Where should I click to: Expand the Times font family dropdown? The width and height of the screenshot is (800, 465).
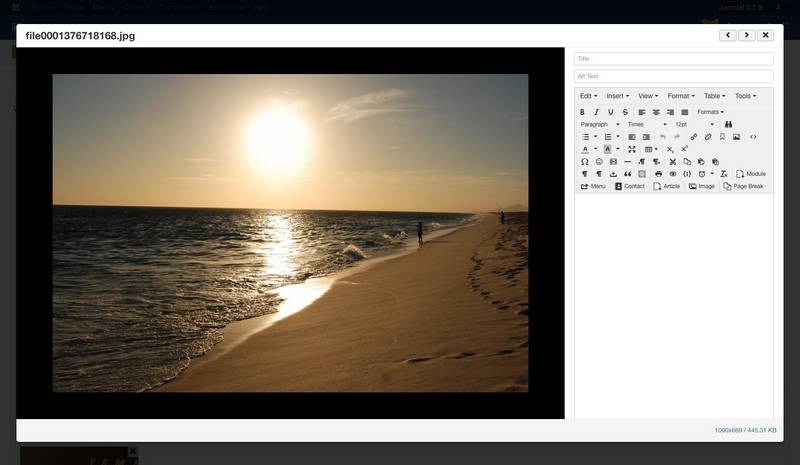[x=646, y=124]
